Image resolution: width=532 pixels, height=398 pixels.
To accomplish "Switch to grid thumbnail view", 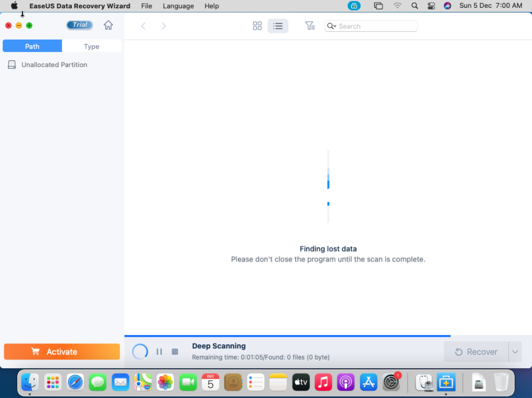I will [x=257, y=26].
